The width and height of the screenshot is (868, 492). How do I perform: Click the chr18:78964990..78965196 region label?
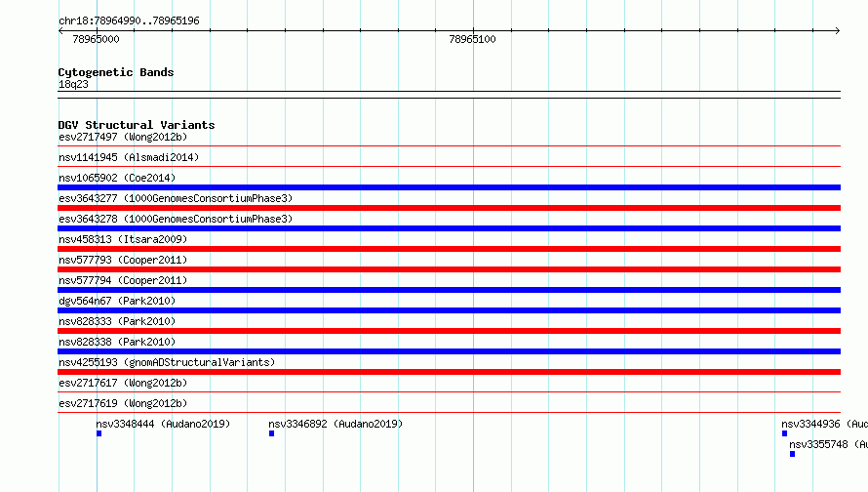(x=129, y=20)
